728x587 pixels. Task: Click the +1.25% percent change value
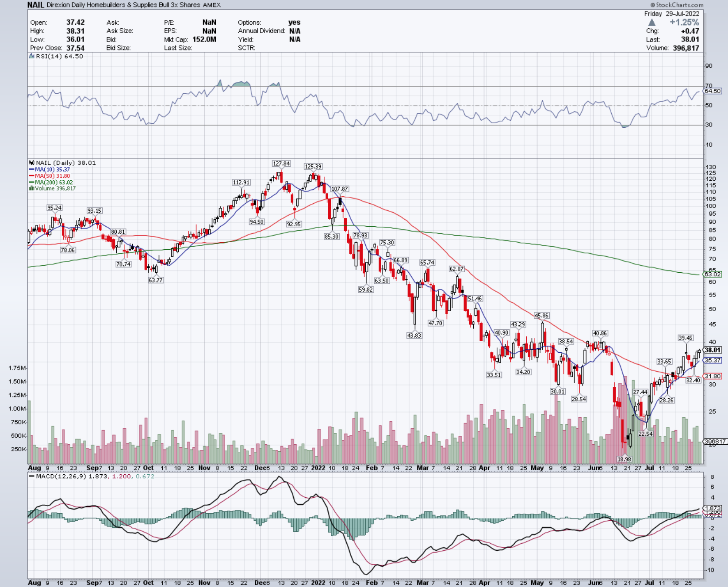(684, 22)
